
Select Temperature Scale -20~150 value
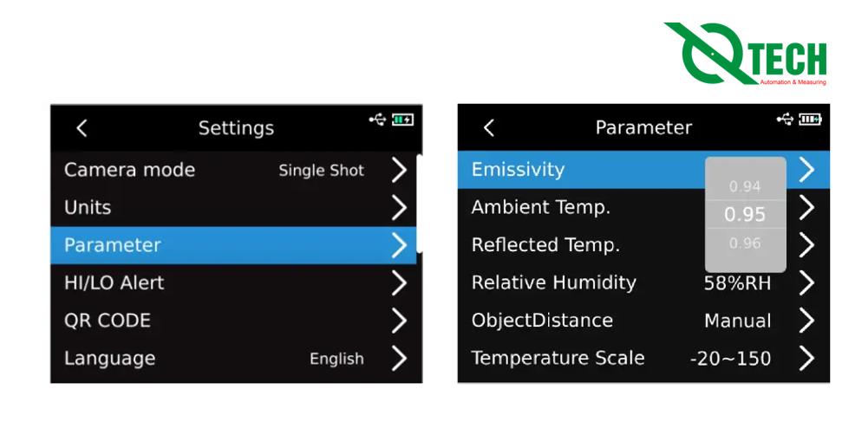[730, 358]
